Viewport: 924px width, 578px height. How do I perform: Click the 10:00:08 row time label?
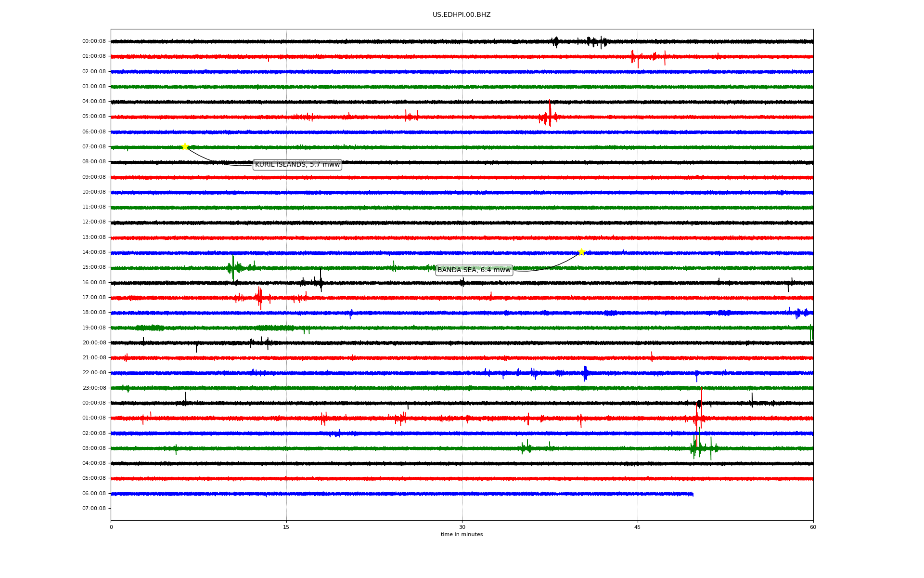coord(94,192)
